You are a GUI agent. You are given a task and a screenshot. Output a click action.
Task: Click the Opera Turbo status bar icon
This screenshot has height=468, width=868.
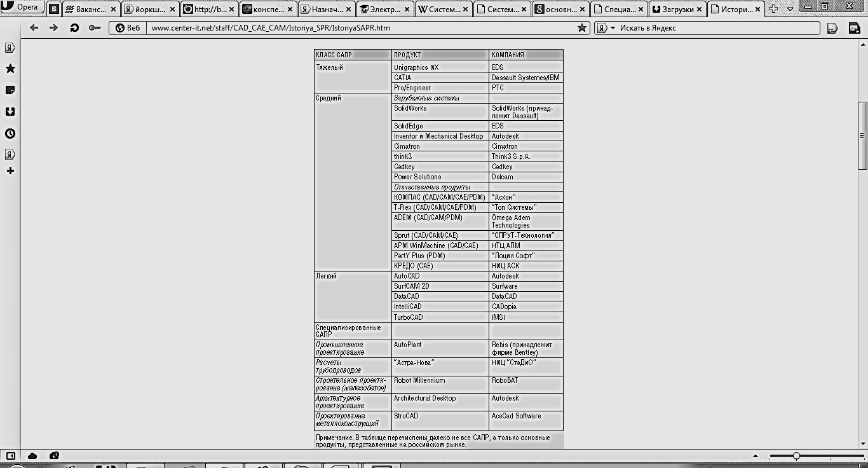[54, 455]
